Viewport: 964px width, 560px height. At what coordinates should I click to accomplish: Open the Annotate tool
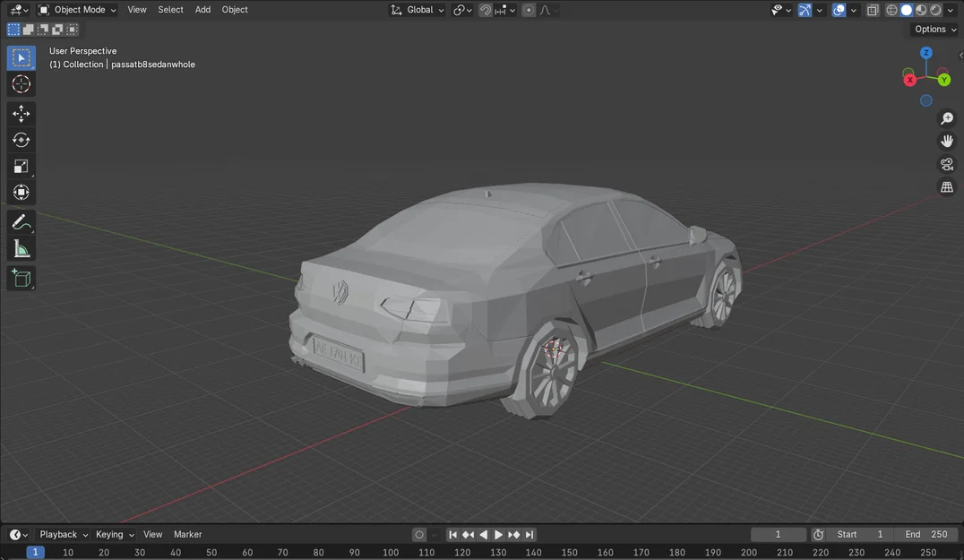(x=21, y=222)
